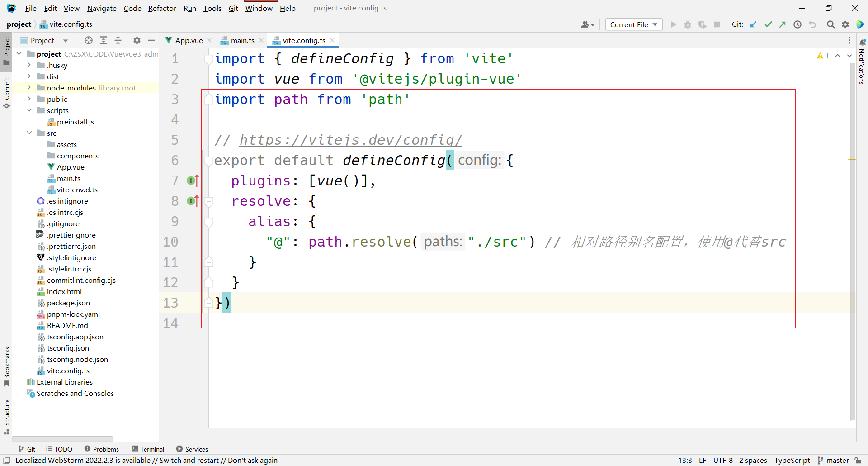Switch to the main.ts editor tab
The image size is (868, 466).
pyautogui.click(x=242, y=40)
